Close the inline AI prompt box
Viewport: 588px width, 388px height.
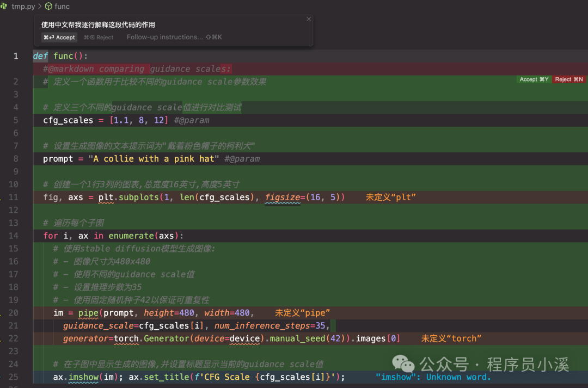tap(309, 19)
